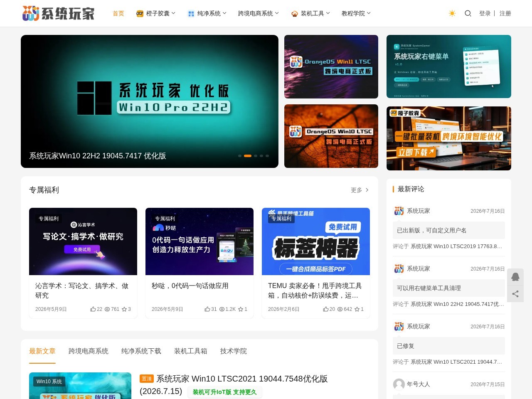Click the 系统玩家 site logo
The width and height of the screenshot is (532, 399).
coord(58,13)
